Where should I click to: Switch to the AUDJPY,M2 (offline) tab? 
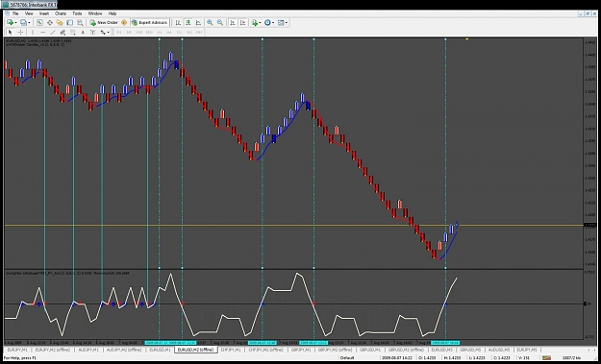[x=124, y=350]
